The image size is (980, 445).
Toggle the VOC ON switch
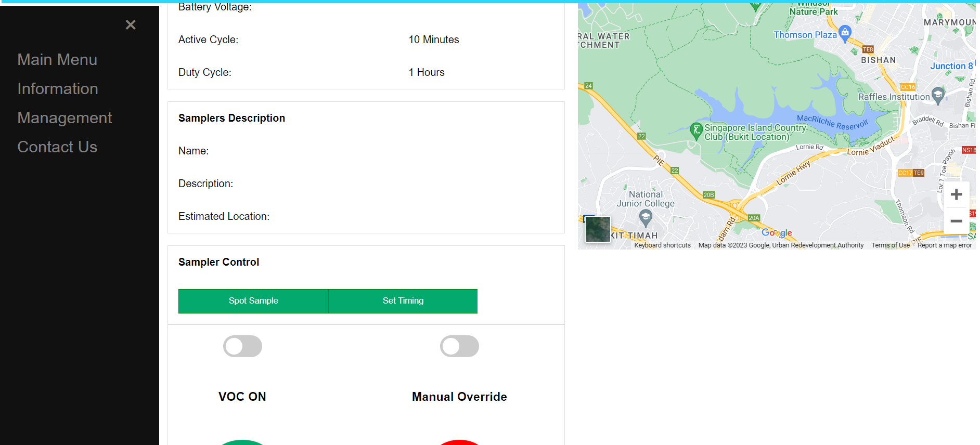click(x=242, y=346)
